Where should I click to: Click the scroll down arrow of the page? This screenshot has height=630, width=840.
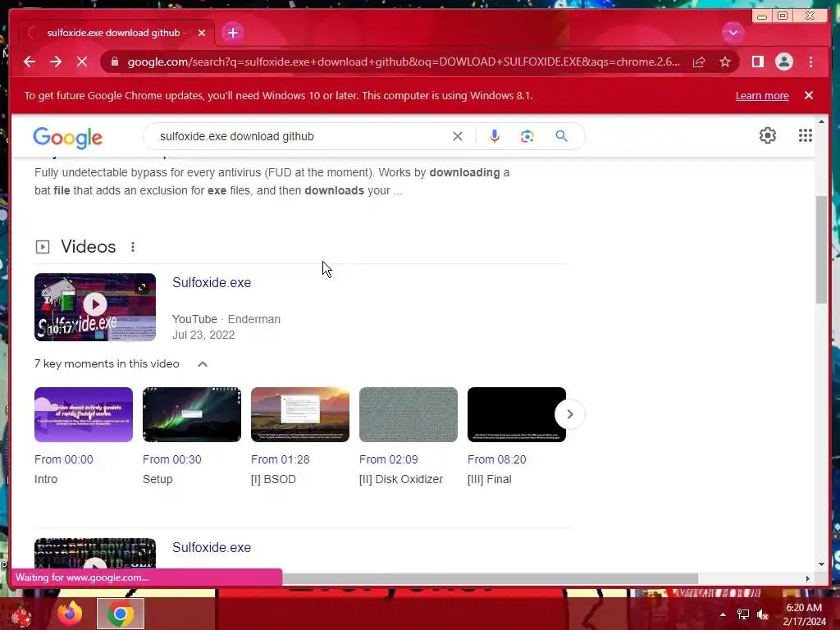pyautogui.click(x=821, y=564)
